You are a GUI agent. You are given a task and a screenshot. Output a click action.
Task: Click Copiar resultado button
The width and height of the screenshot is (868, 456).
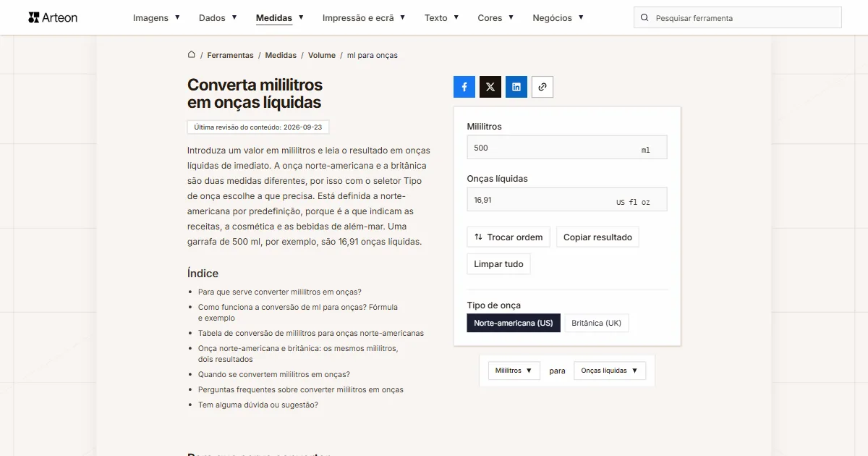point(597,237)
